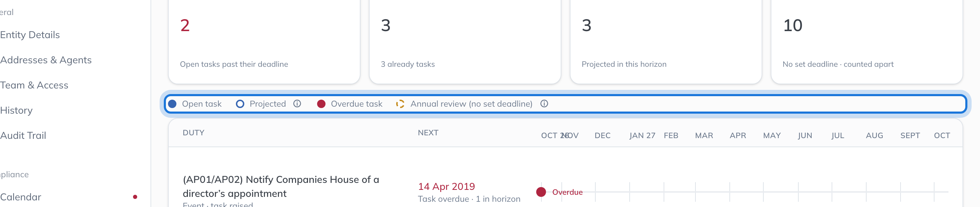Click the SEPT month header

tap(910, 136)
